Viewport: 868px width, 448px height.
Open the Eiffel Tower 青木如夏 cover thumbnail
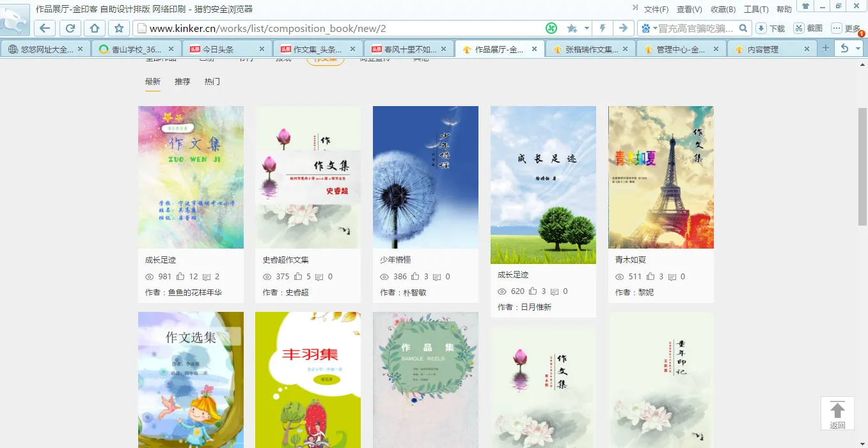[x=661, y=177]
